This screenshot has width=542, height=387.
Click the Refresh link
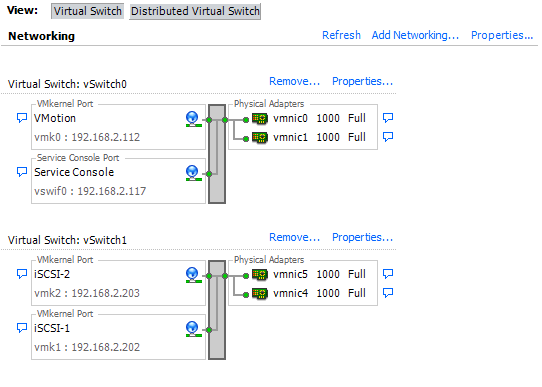click(341, 35)
